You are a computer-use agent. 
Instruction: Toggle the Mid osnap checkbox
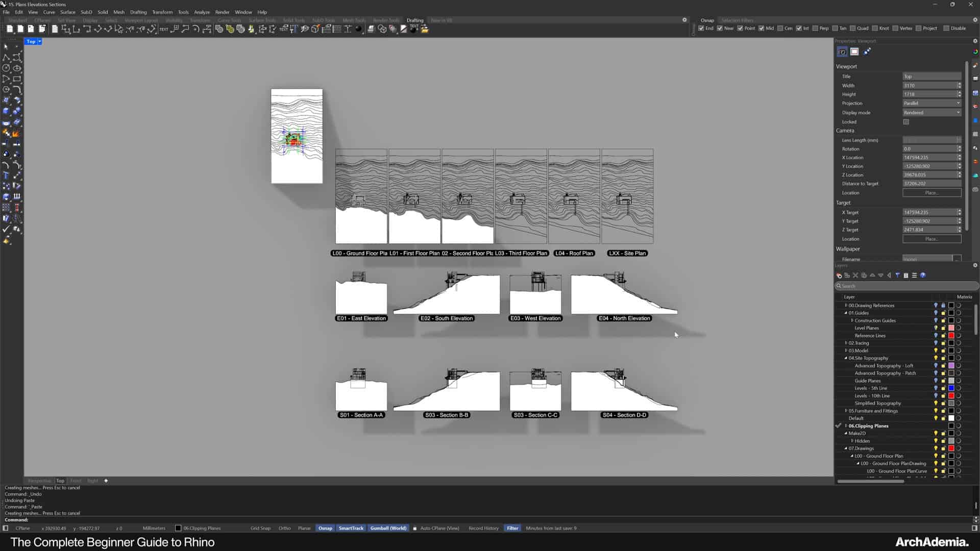[762, 29]
